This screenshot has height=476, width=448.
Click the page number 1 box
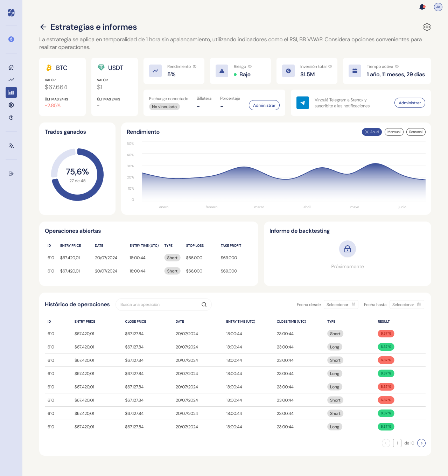pyautogui.click(x=397, y=443)
